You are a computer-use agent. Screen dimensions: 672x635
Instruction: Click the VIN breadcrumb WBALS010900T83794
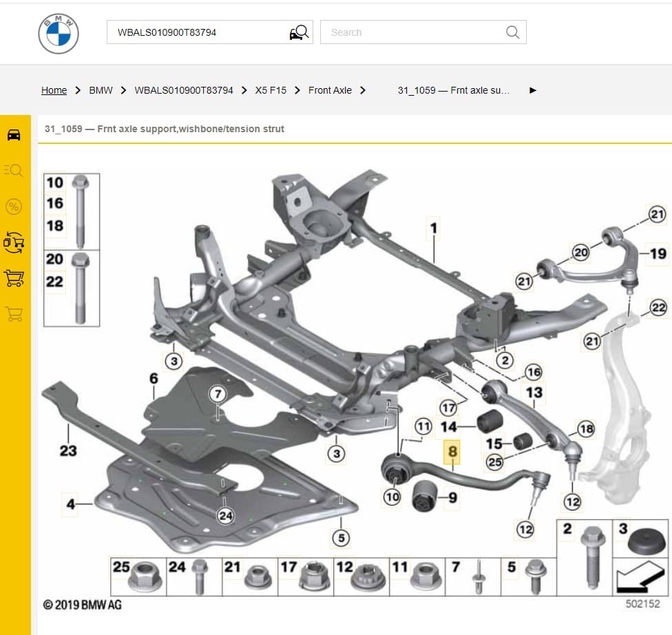pyautogui.click(x=184, y=90)
